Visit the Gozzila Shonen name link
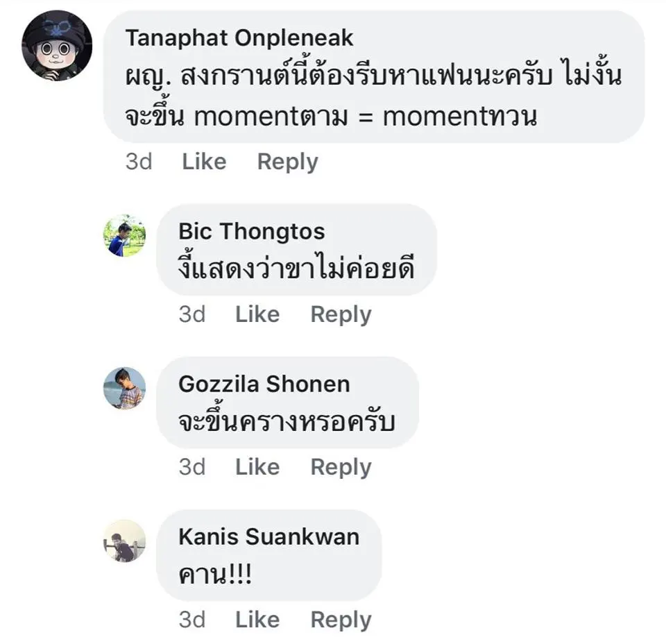 pyautogui.click(x=264, y=384)
